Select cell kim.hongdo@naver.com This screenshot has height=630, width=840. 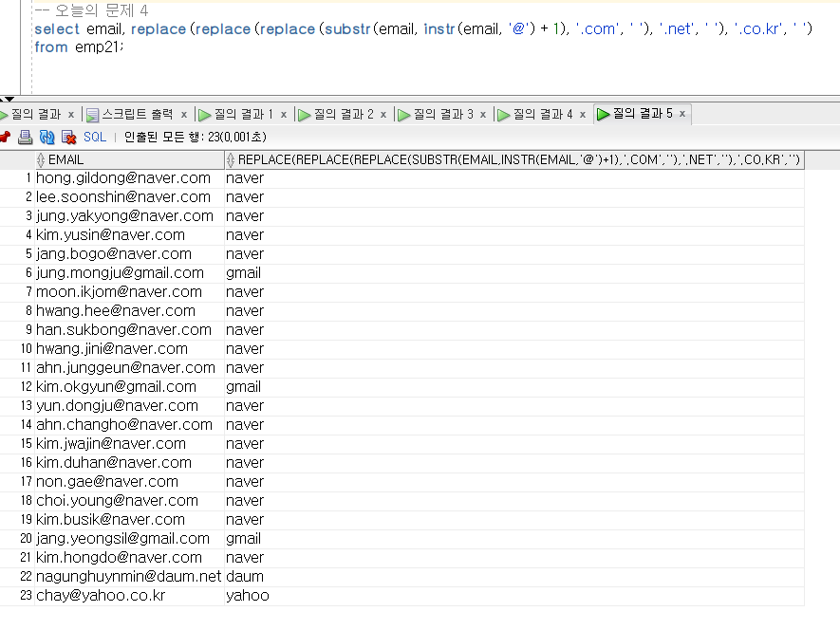[130, 558]
